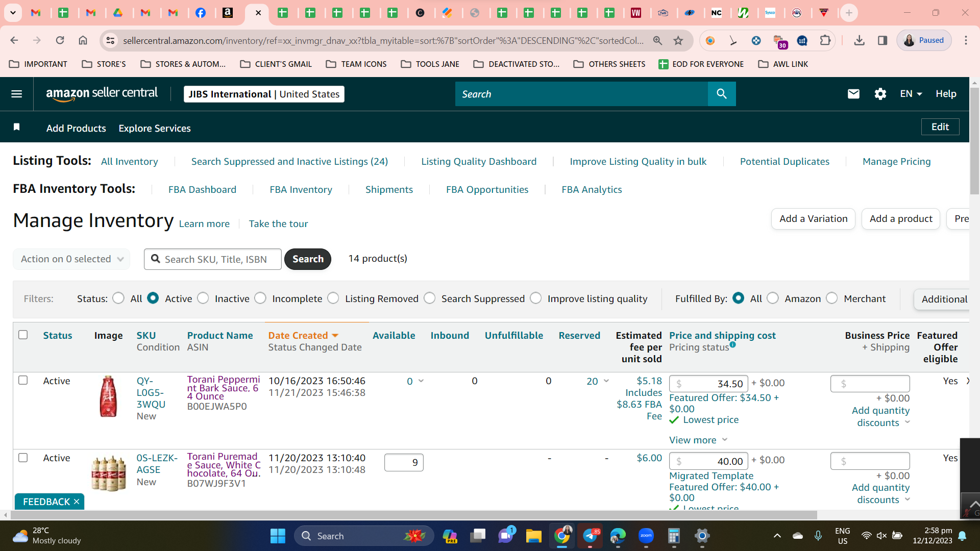Viewport: 980px width, 551px height.
Task: Open the Chrome three-dot menu
Action: [966, 40]
